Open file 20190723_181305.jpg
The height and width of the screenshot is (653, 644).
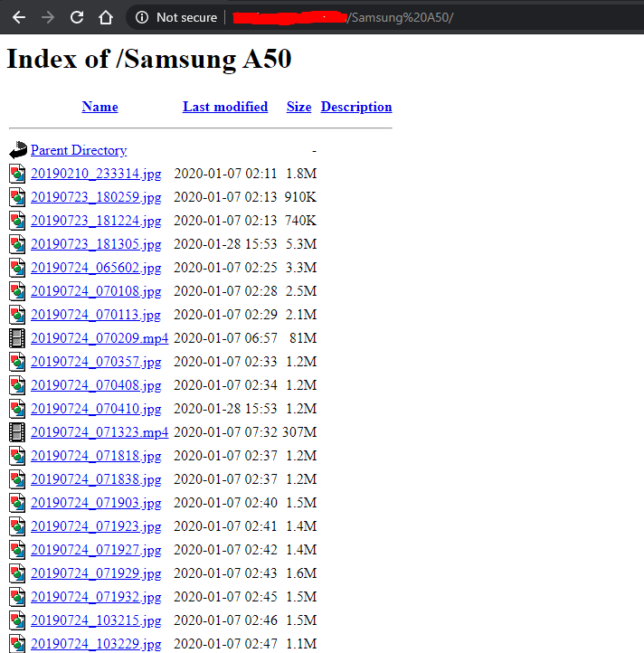point(96,244)
